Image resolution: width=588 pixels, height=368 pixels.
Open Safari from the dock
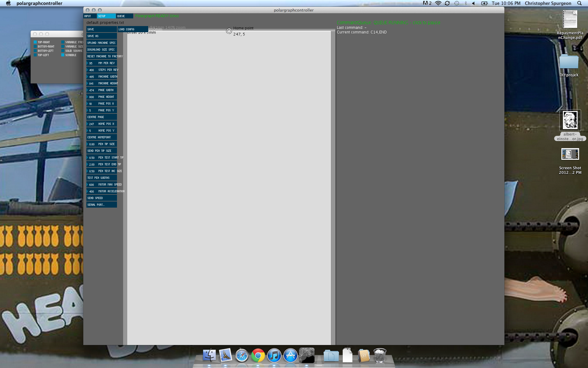tap(242, 356)
